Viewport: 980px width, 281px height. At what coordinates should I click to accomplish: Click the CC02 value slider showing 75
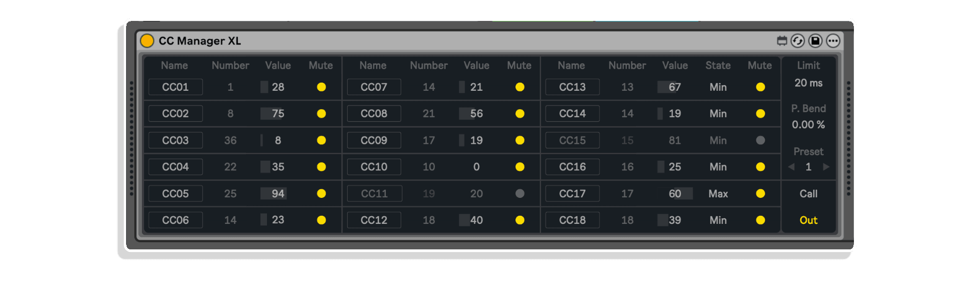point(278,114)
